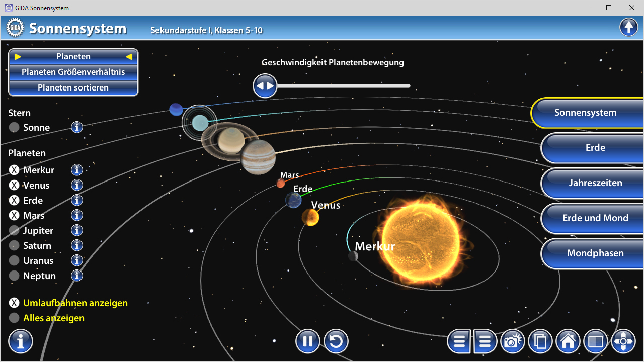Click the up arrow icon in the header

[628, 27]
